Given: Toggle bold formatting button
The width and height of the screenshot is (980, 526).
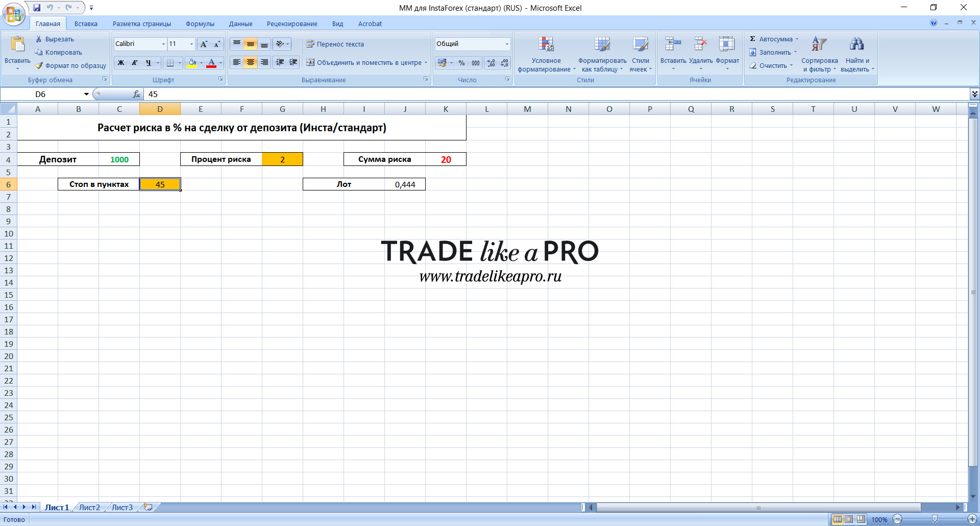Looking at the screenshot, I should coord(121,63).
